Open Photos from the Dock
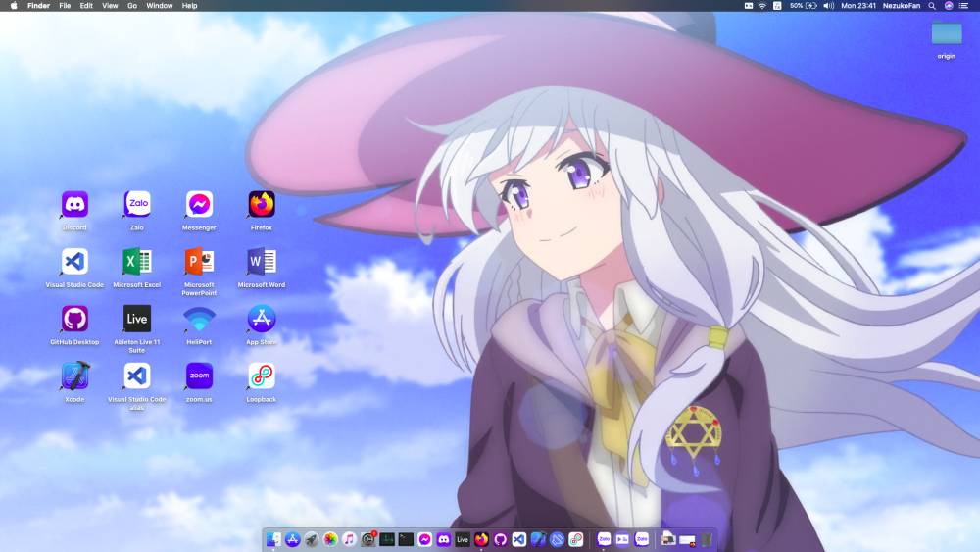Viewport: 980px width, 552px height. (x=330, y=539)
